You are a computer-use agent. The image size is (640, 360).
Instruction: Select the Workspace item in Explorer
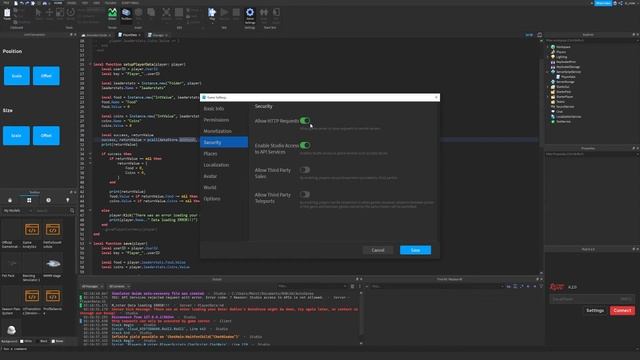point(563,47)
